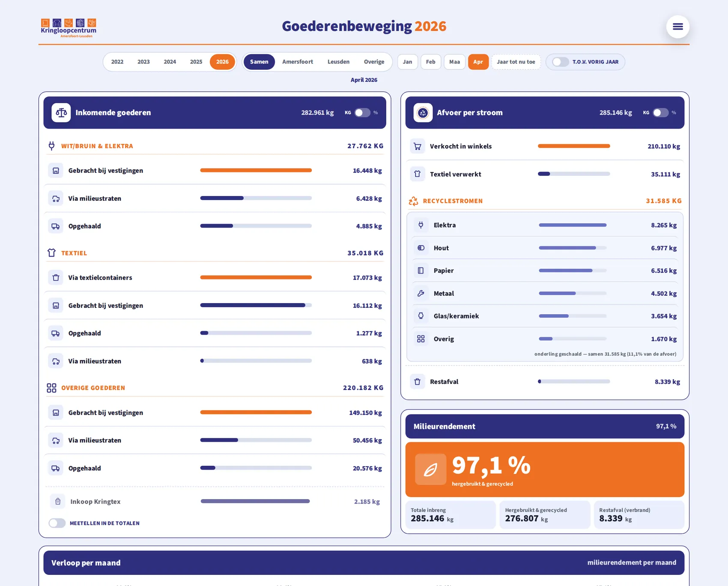Toggle T.O.V. vorig jaar comparison switch
Image resolution: width=728 pixels, height=586 pixels.
tap(560, 62)
